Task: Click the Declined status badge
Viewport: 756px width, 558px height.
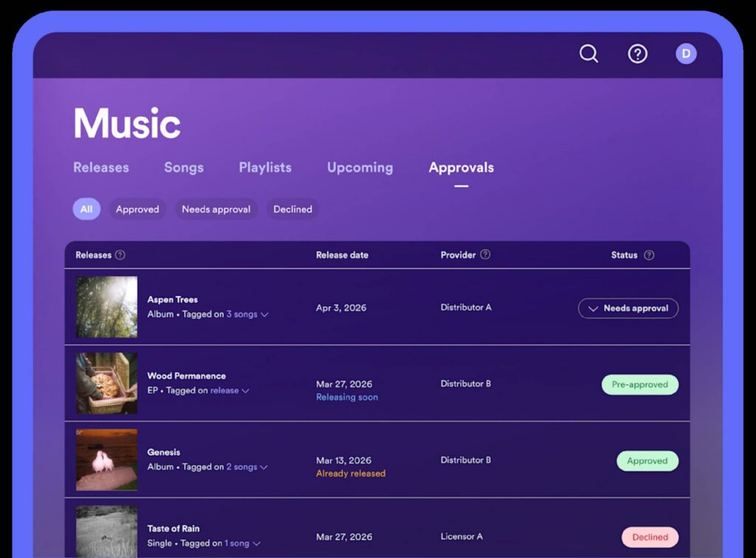Action: [650, 537]
